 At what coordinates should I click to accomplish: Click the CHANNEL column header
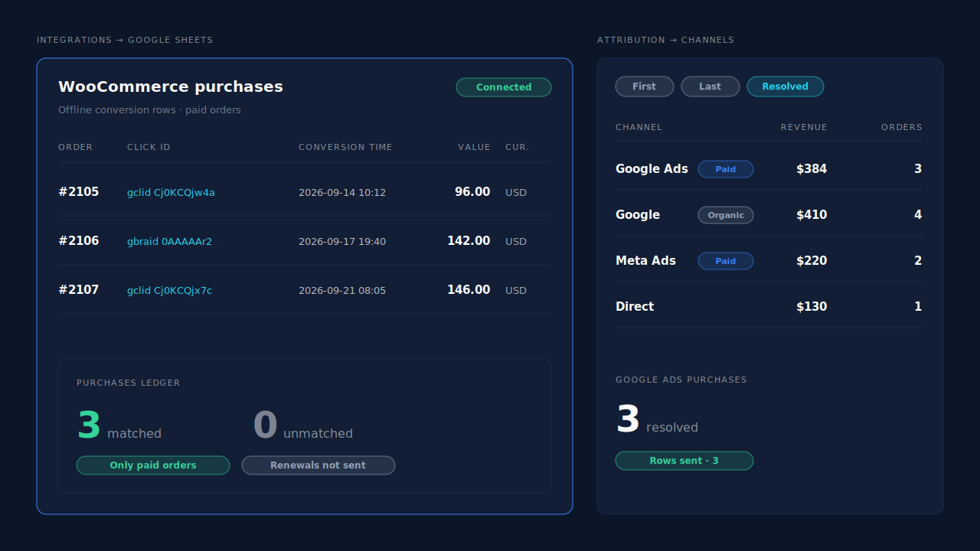click(639, 127)
